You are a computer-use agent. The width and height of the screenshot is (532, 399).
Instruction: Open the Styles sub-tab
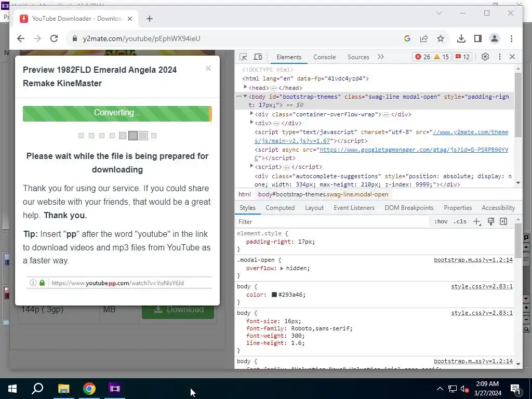pyautogui.click(x=247, y=208)
